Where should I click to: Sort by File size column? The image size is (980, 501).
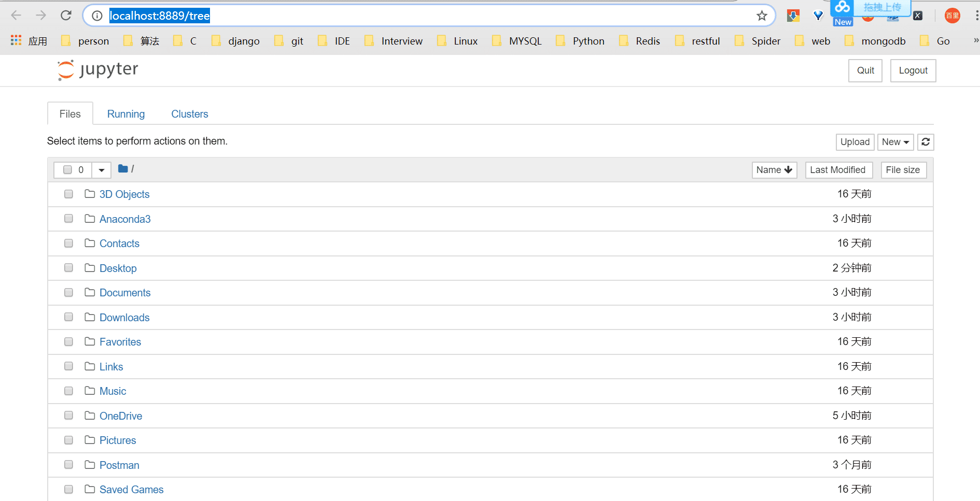point(903,170)
